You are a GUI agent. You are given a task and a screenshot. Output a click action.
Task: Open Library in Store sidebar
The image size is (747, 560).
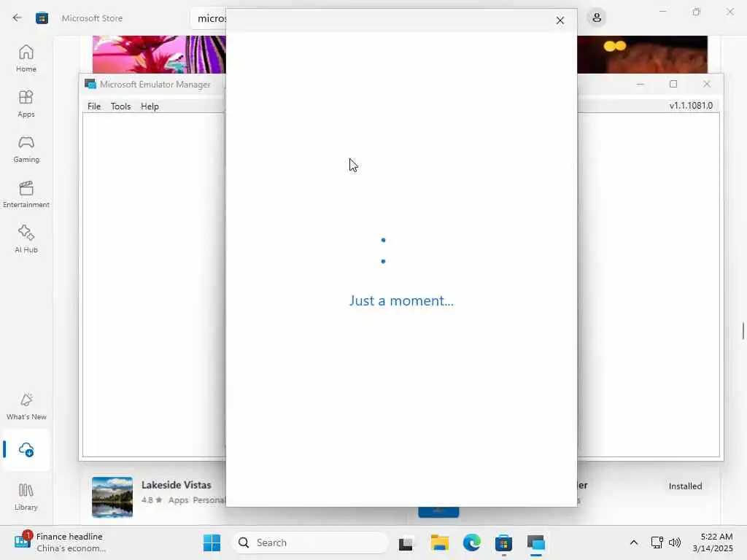pos(26,497)
